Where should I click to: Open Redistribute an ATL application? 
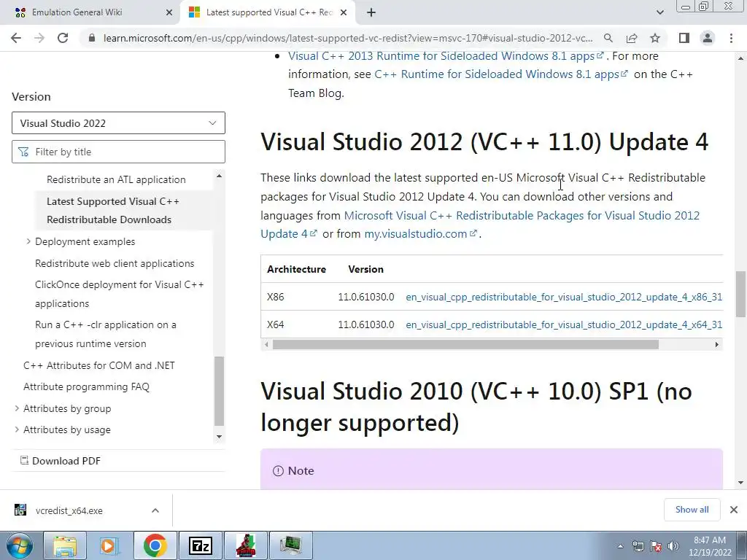coord(116,179)
